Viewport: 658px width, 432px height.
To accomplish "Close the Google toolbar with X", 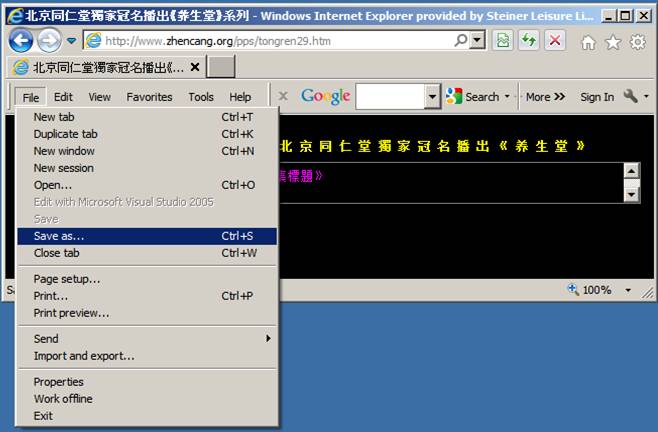I will tap(283, 96).
